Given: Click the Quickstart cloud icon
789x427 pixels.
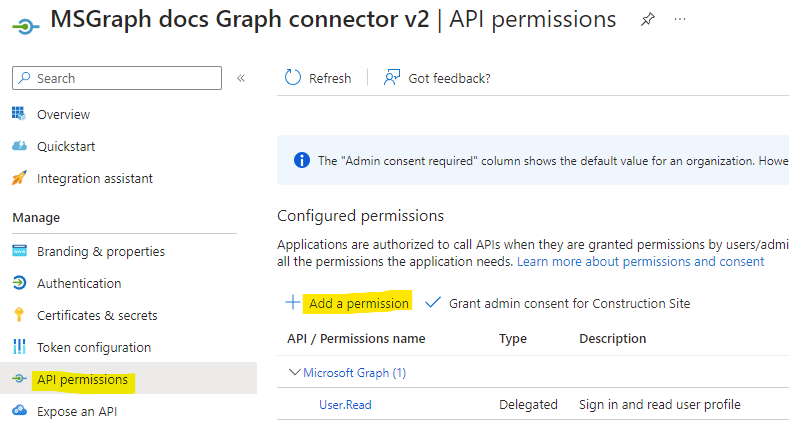Looking at the screenshot, I should point(19,146).
